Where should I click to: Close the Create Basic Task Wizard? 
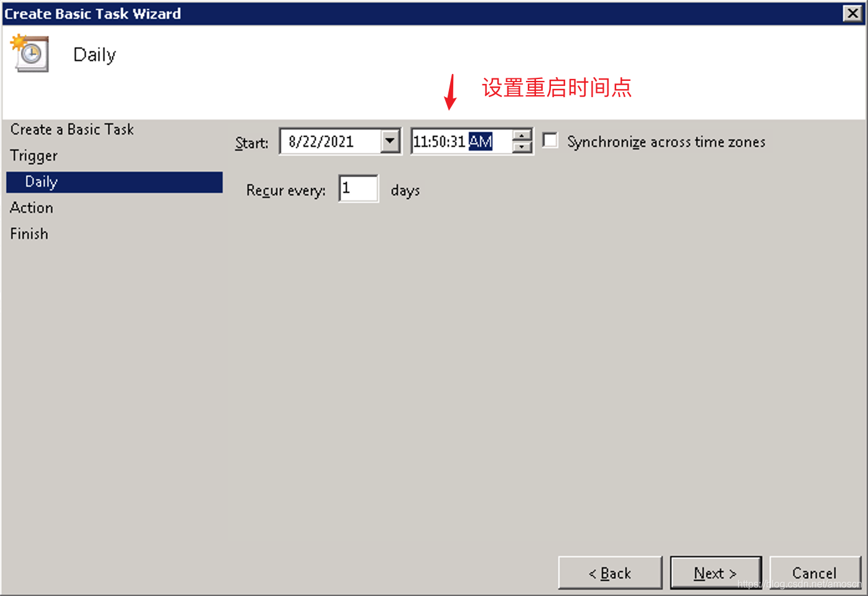[852, 13]
